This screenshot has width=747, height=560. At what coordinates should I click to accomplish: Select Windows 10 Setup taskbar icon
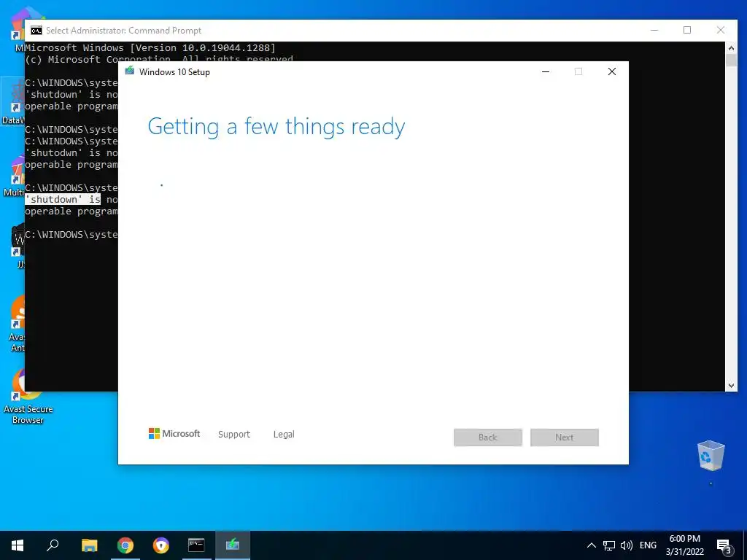click(x=233, y=545)
